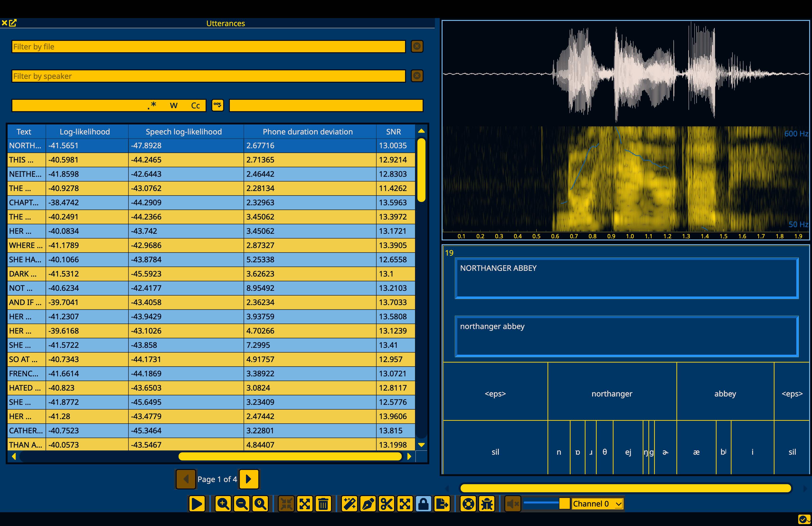This screenshot has height=526, width=812.
Task: Select the CHAPT... utterance row
Action: 211,202
